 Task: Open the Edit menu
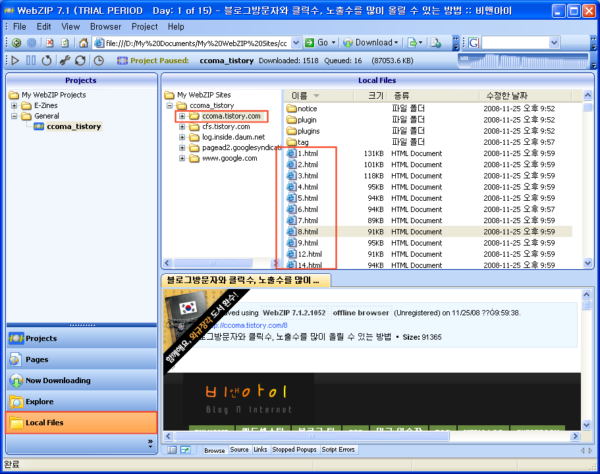(x=44, y=27)
